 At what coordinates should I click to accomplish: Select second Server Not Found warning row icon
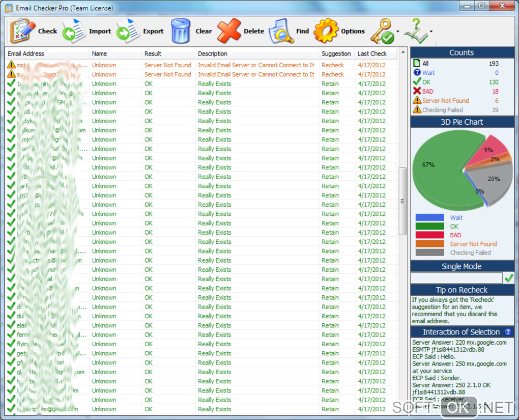[x=11, y=74]
